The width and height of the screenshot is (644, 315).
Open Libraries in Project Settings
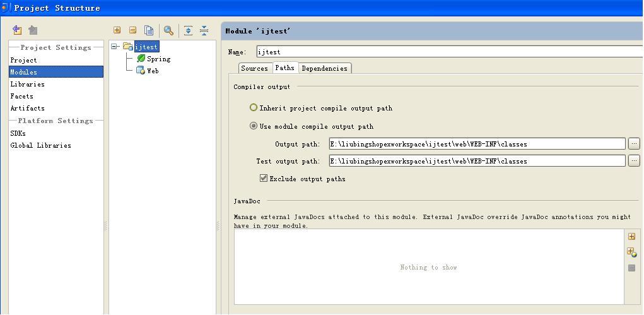tap(27, 84)
